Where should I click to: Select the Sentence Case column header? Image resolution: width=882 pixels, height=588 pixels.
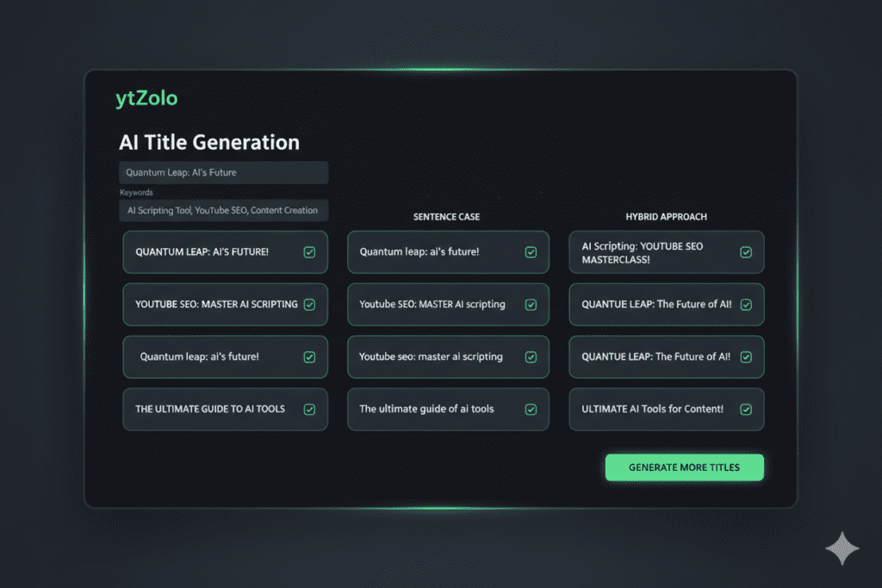(x=446, y=217)
